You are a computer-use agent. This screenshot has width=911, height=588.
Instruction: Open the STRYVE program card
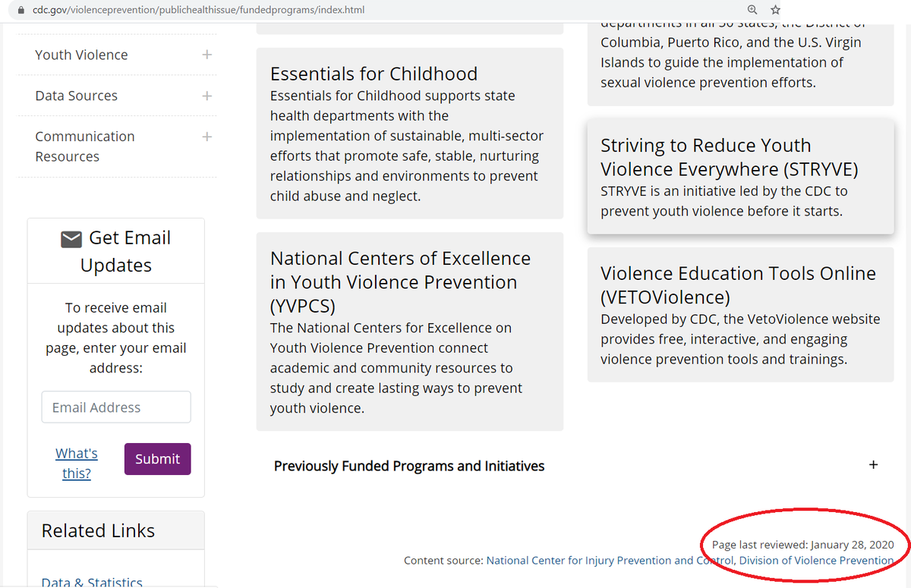[740, 177]
